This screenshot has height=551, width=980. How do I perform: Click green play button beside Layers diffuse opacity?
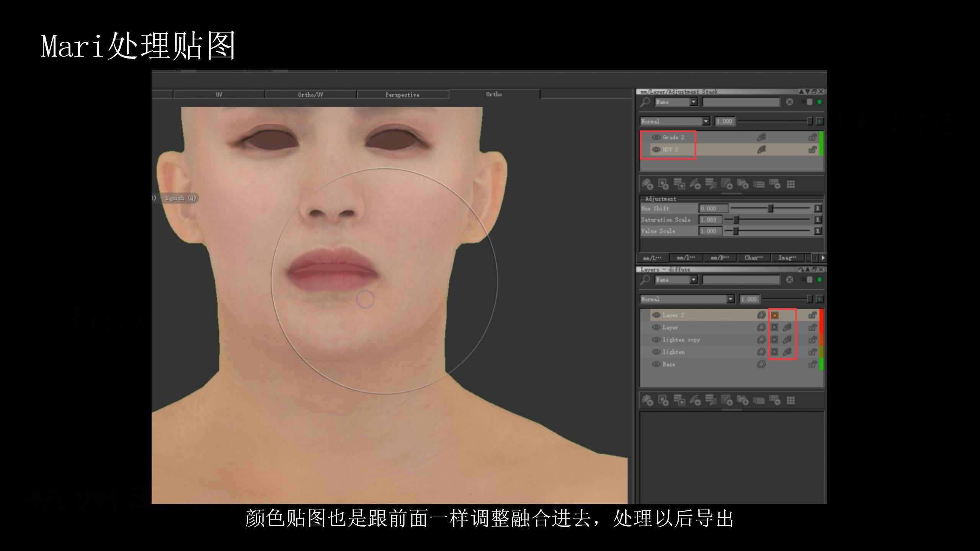820,299
